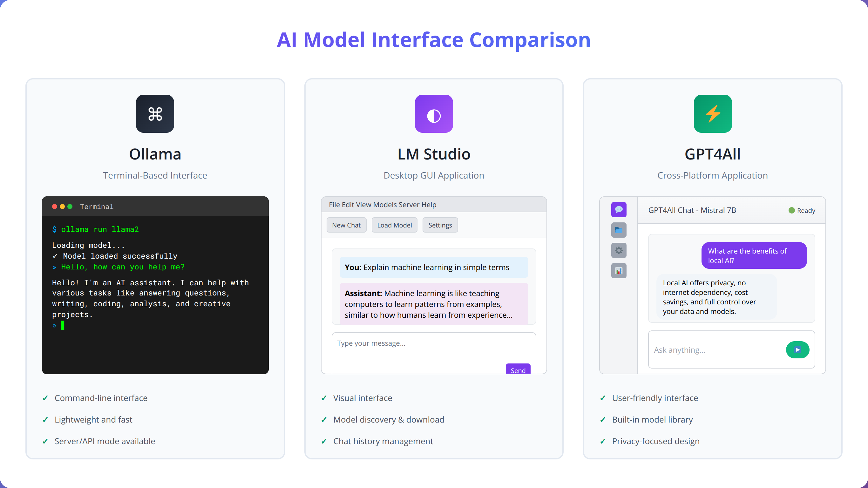Click the 'Ready' status label
The width and height of the screenshot is (868, 488).
(x=806, y=210)
